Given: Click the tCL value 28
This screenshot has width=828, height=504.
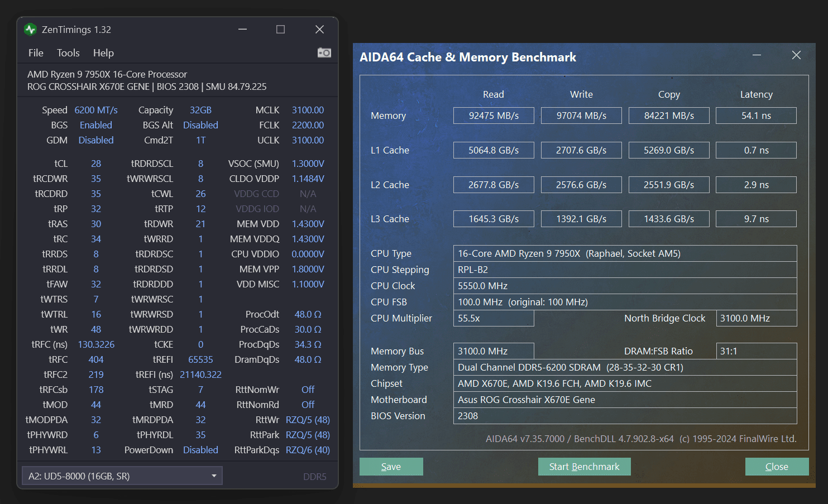Looking at the screenshot, I should (96, 164).
